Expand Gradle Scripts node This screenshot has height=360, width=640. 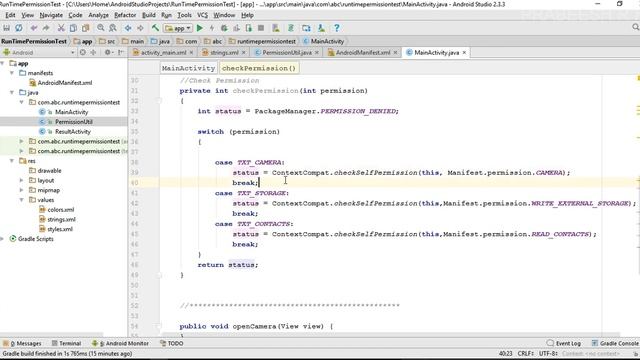[x=2, y=239]
